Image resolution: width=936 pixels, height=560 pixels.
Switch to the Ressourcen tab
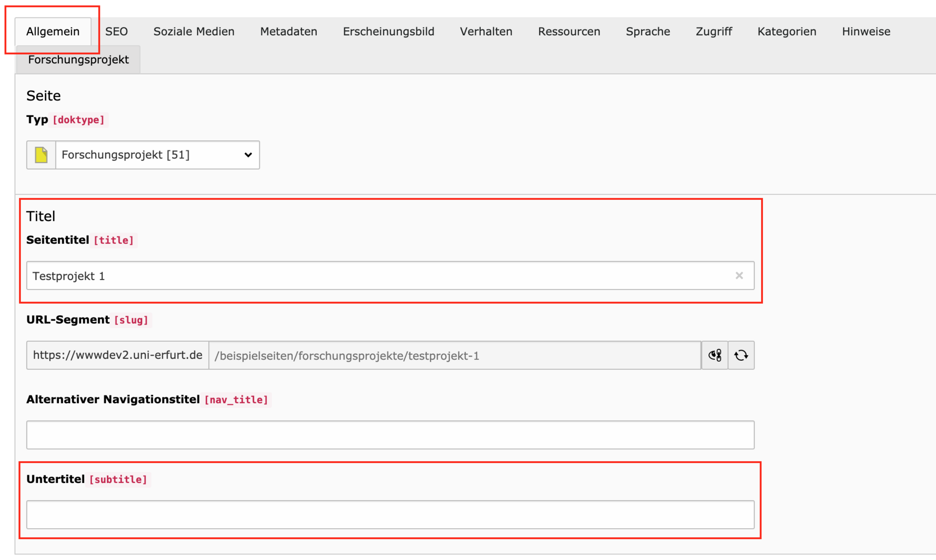click(569, 32)
